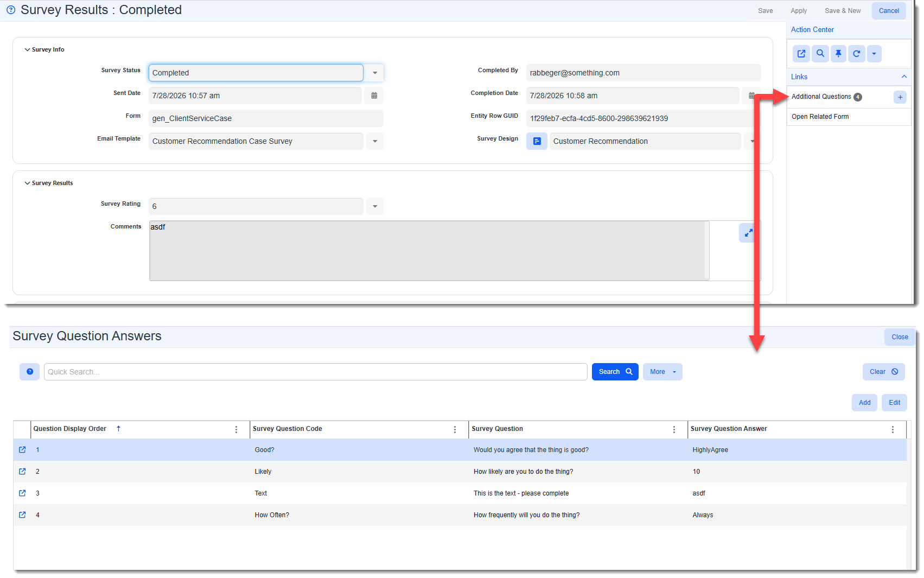Collapse the Links section chevron
Viewport: 924px width, 578px height.
pos(904,77)
